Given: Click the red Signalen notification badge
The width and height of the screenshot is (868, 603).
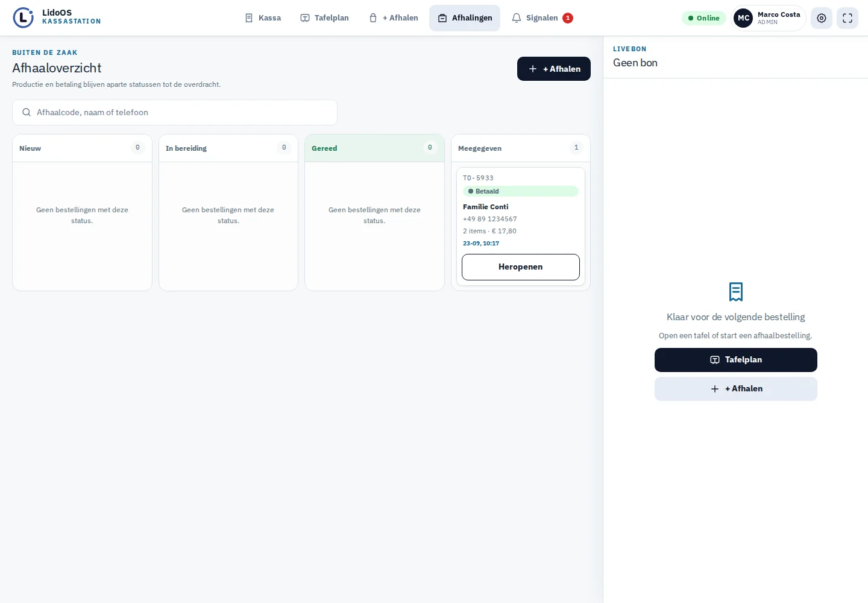Looking at the screenshot, I should [x=568, y=18].
